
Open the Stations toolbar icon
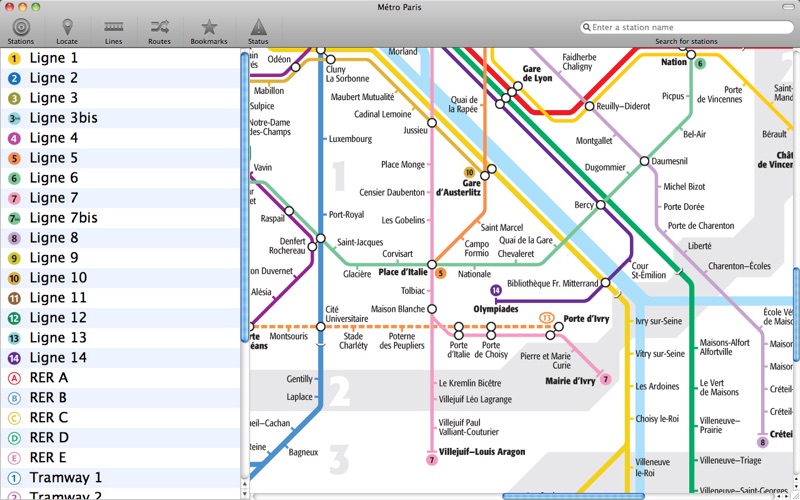click(21, 27)
